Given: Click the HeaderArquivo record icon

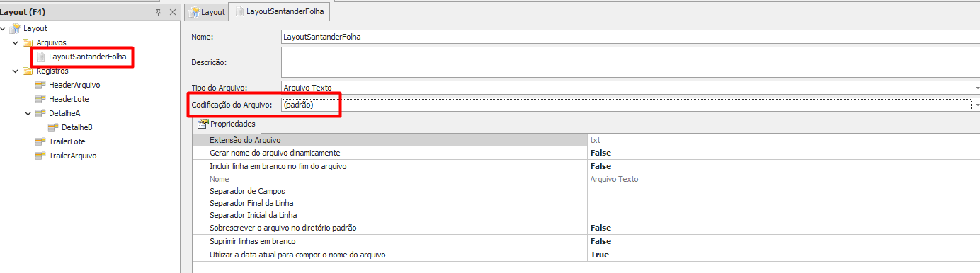Looking at the screenshot, I should (40, 85).
